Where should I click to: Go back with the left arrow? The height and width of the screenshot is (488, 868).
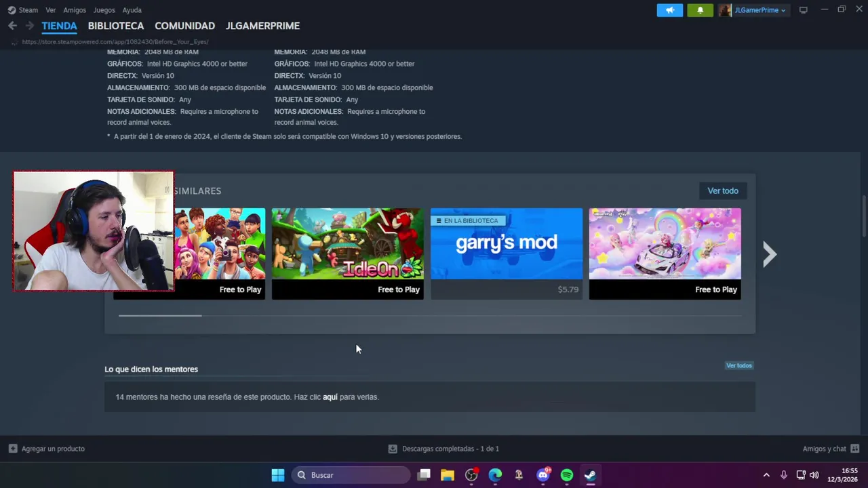point(12,26)
